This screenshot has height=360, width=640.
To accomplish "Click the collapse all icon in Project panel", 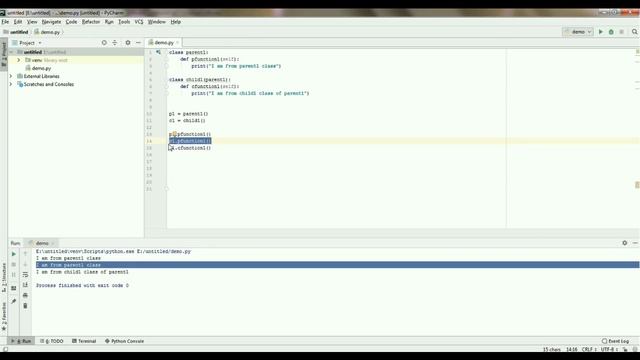I will [x=115, y=43].
